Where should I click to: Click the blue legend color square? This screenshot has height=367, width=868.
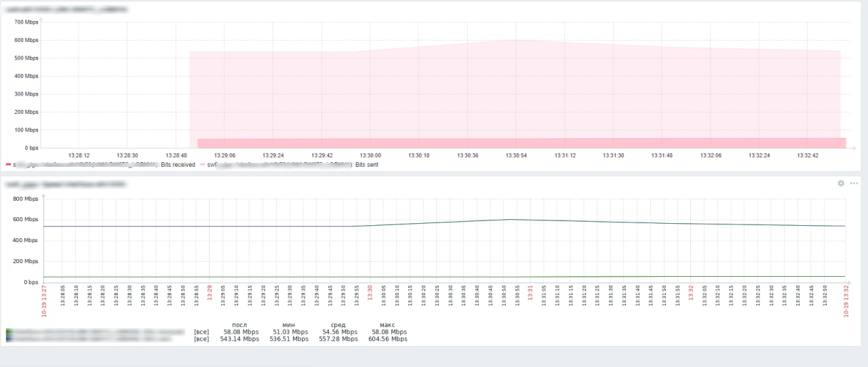(8, 339)
